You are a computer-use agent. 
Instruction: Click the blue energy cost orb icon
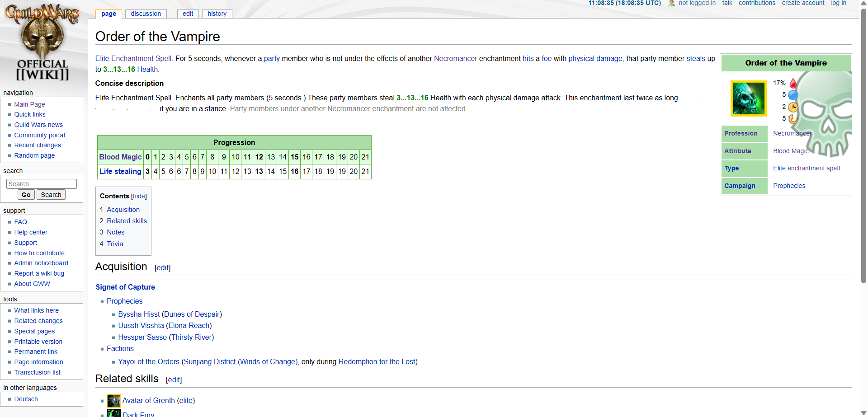[x=793, y=95]
